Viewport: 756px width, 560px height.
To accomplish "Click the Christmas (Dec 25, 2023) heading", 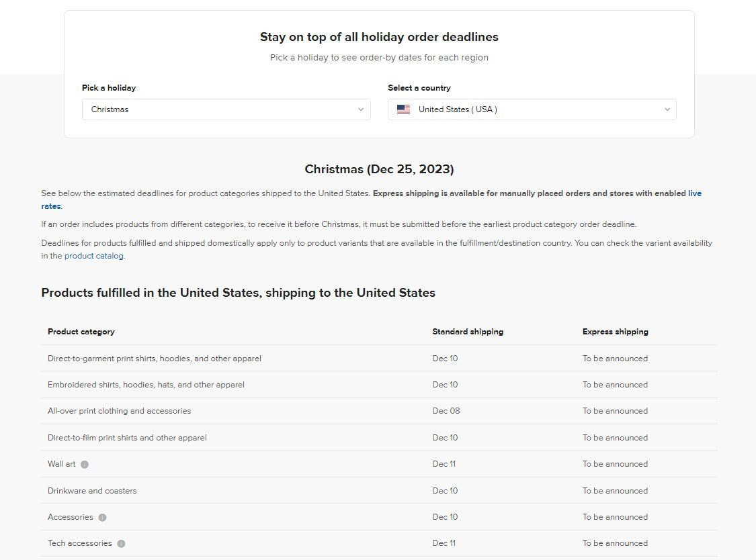I will click(378, 169).
